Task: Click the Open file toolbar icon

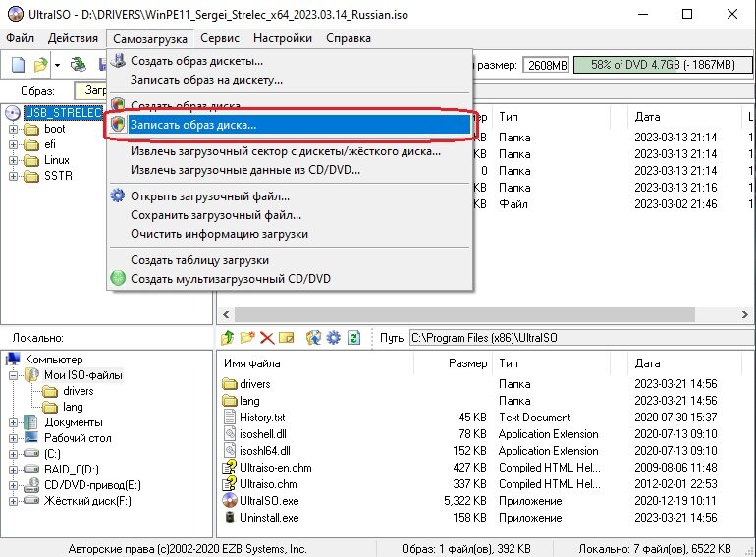Action: click(x=41, y=64)
